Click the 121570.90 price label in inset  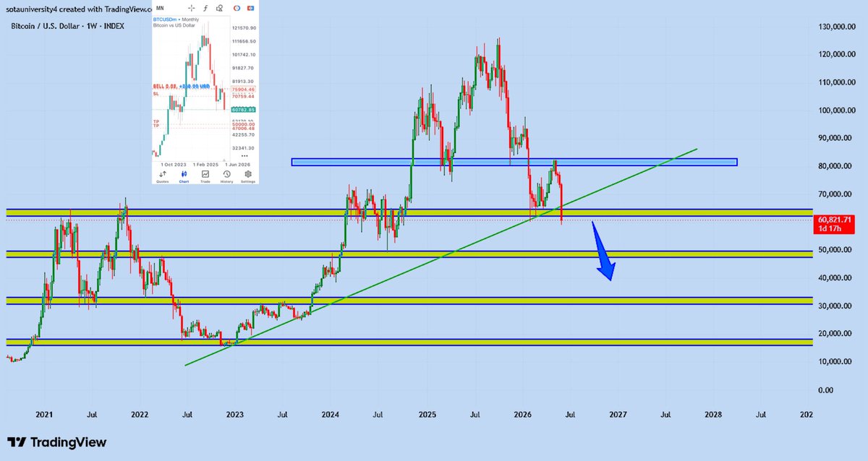(244, 28)
